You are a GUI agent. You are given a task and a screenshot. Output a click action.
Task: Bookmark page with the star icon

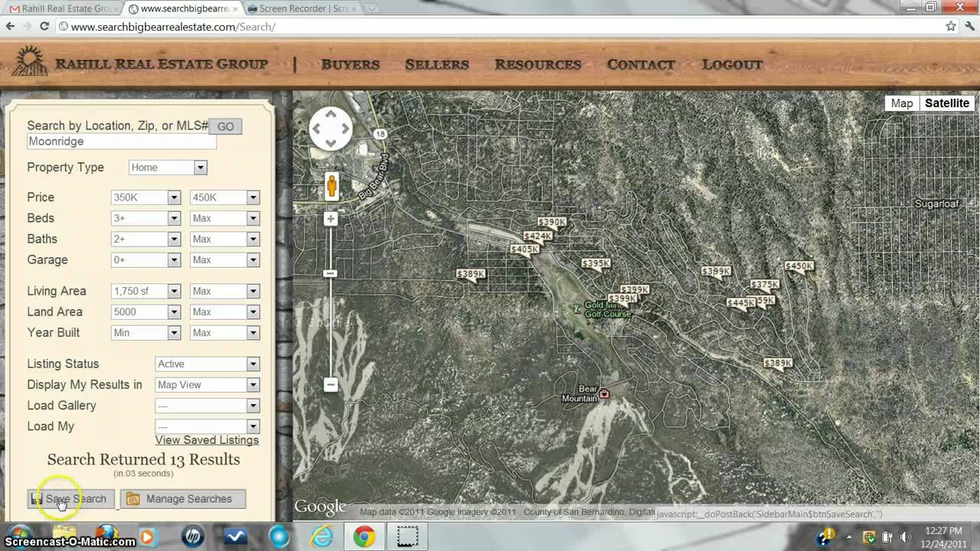coord(950,26)
